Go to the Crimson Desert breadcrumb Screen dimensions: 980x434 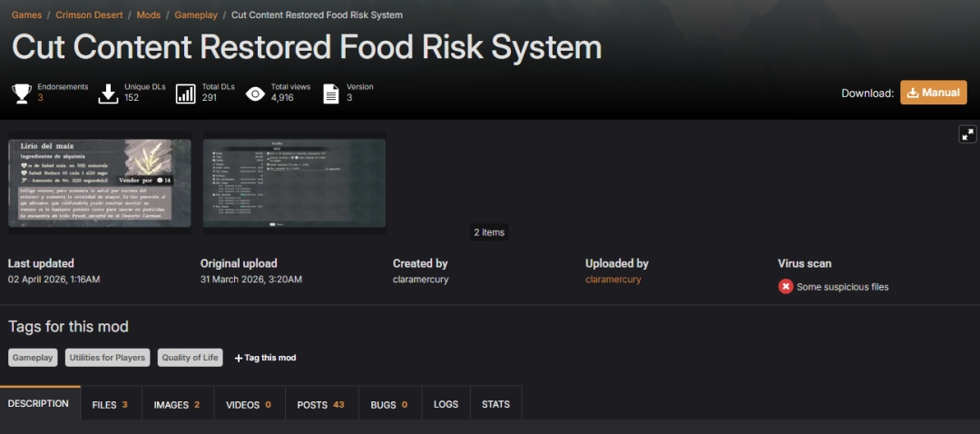coord(91,15)
